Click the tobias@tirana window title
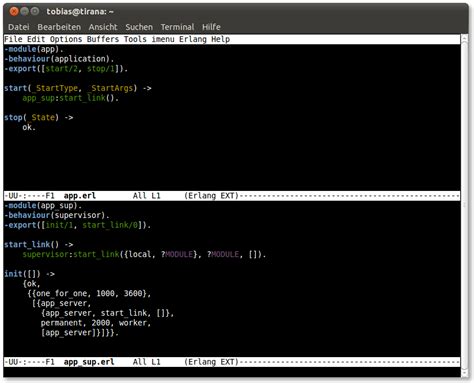Image resolution: width=474 pixels, height=383 pixels. (x=80, y=12)
